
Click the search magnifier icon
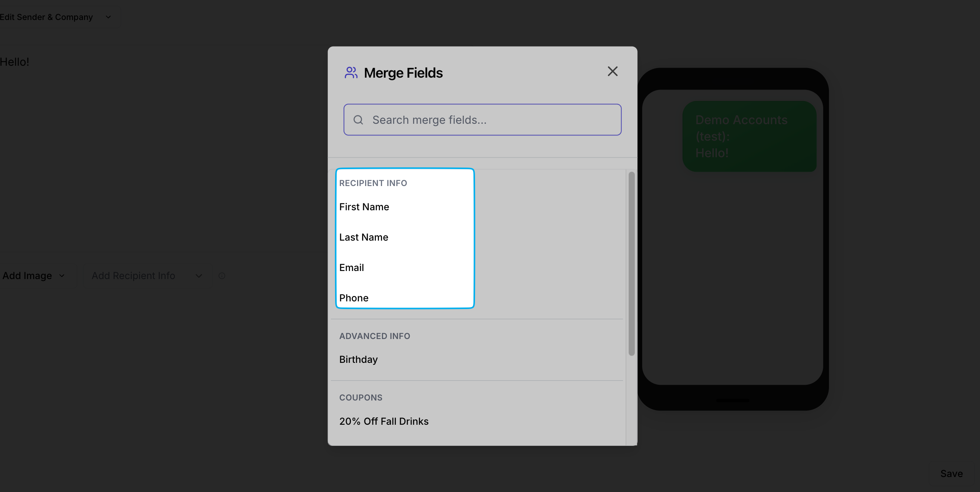[358, 120]
